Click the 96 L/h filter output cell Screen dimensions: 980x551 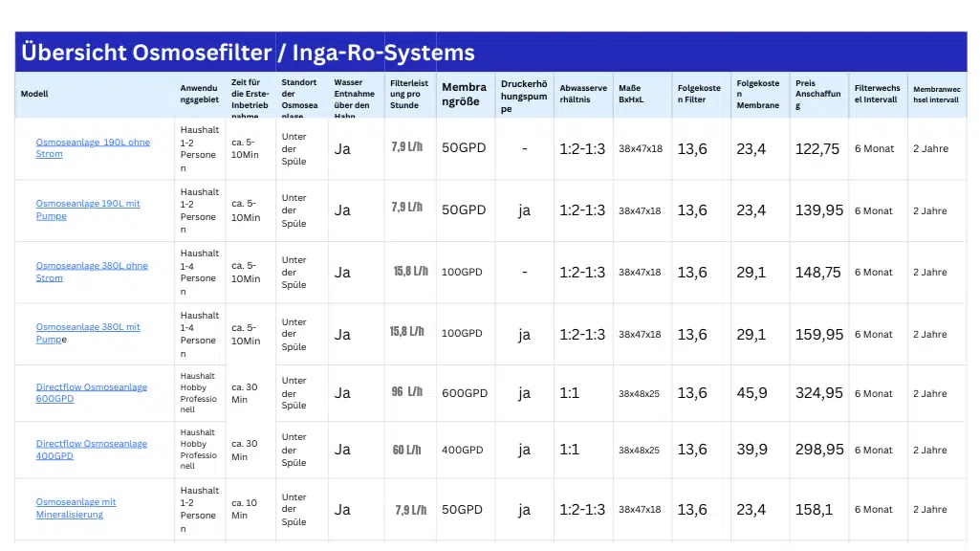point(407,391)
